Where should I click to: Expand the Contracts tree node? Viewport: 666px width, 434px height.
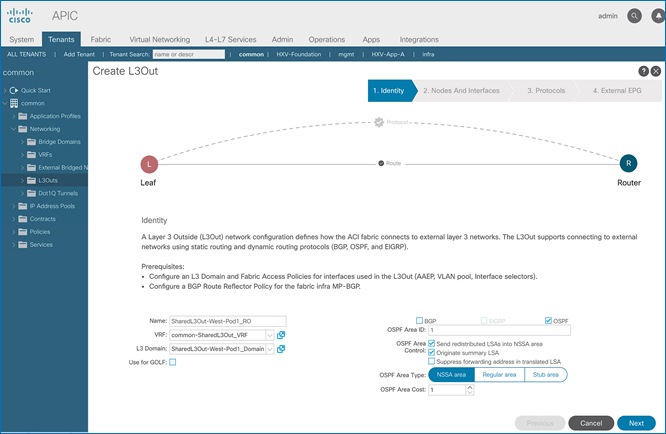[x=14, y=219]
